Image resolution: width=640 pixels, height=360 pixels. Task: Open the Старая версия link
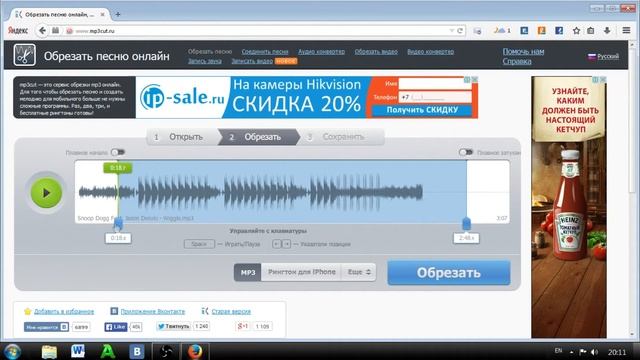tap(231, 311)
